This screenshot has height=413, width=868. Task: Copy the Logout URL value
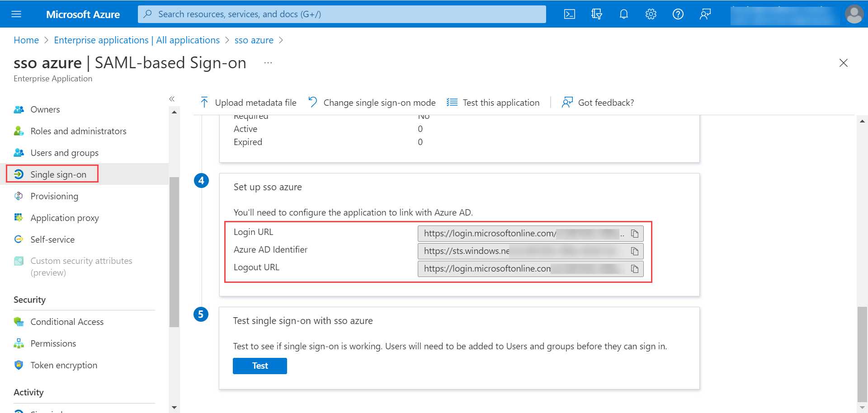point(635,268)
